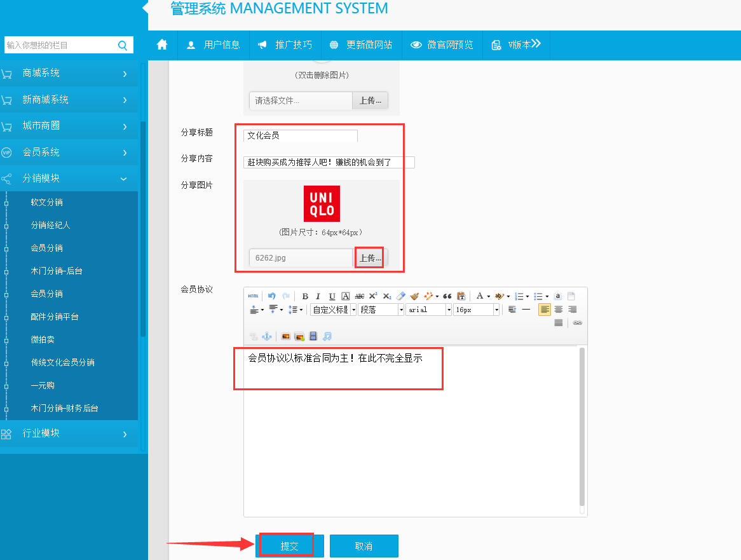
Task: Click the 取消 cancel button
Action: coord(364,546)
